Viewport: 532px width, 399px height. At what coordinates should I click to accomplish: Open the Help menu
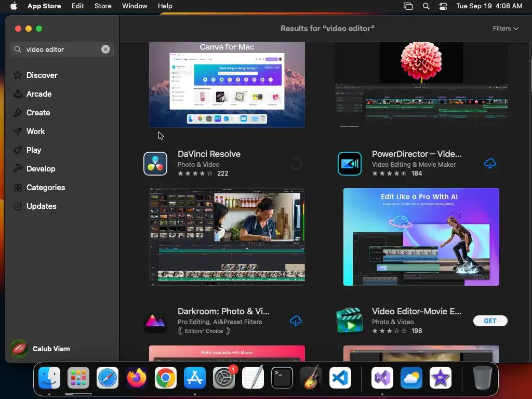[x=165, y=6]
